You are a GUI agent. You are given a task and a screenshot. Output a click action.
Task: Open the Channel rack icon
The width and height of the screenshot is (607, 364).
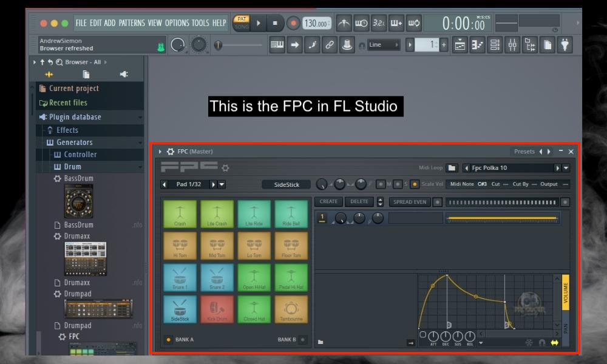click(x=495, y=45)
